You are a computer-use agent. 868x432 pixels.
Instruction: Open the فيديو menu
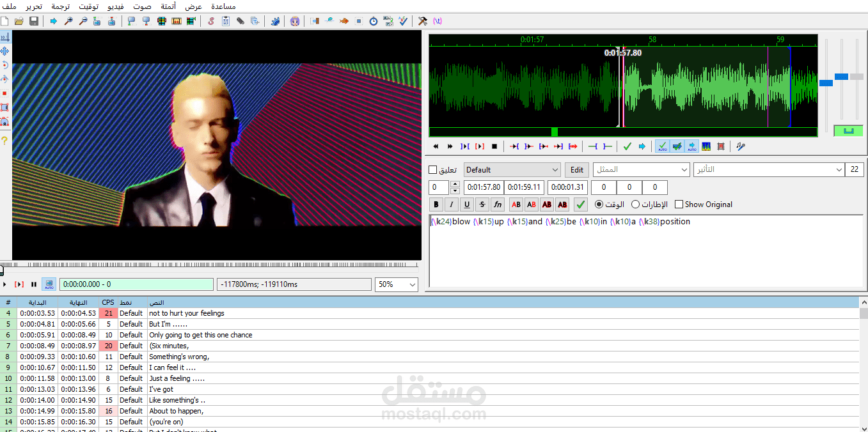pos(114,6)
